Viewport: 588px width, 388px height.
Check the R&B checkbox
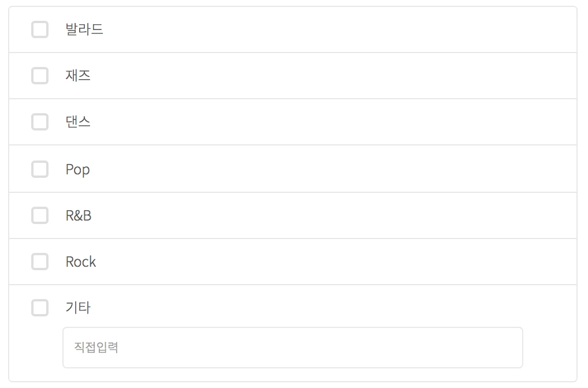pos(40,215)
